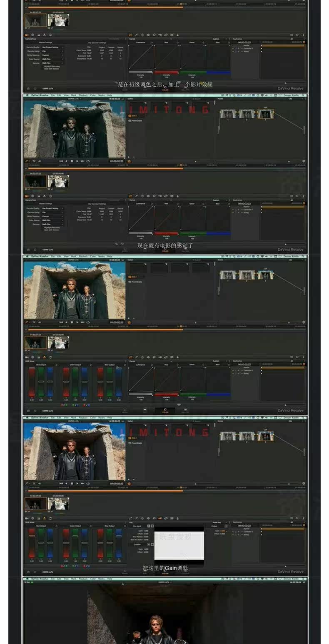This screenshot has width=329, height=644.
Task: Click Red curve header in 电影的感觉 frame
Action: [166, 204]
